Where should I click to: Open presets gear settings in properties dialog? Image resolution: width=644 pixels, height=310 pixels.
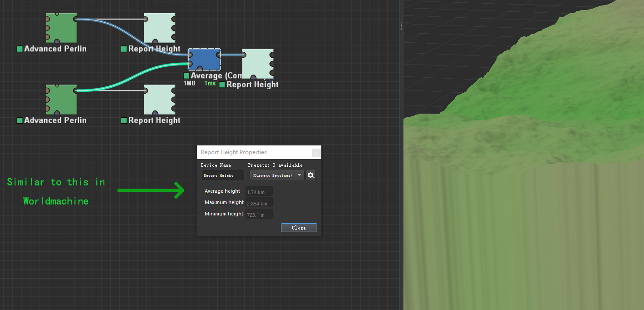tap(310, 175)
